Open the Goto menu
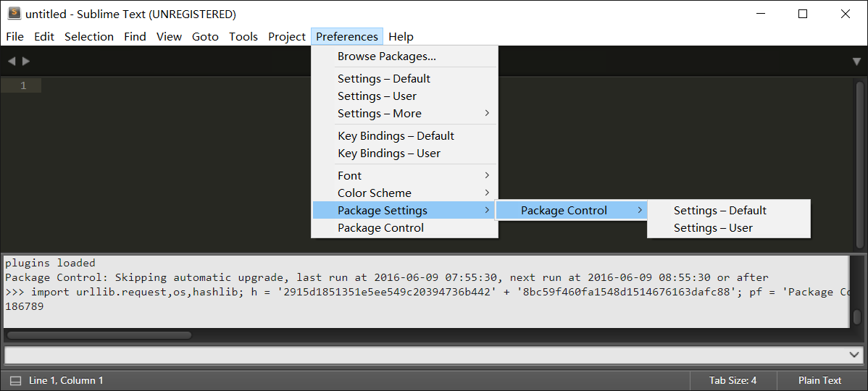Viewport: 868px width, 391px height. pyautogui.click(x=205, y=36)
